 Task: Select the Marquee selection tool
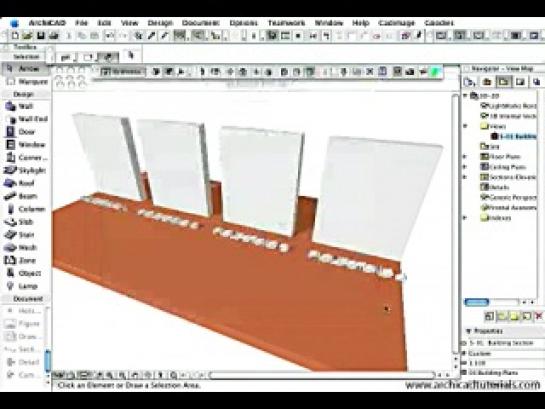pos(26,82)
